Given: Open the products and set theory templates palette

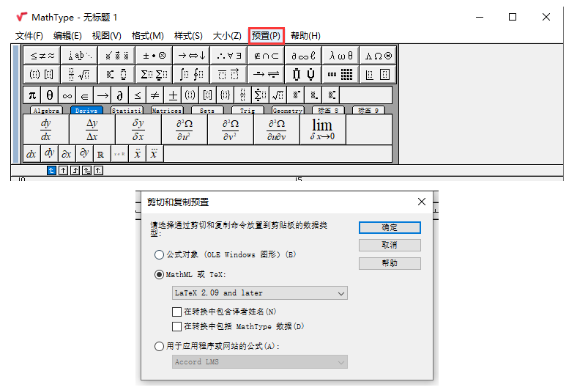Looking at the screenshot, I should (x=303, y=74).
